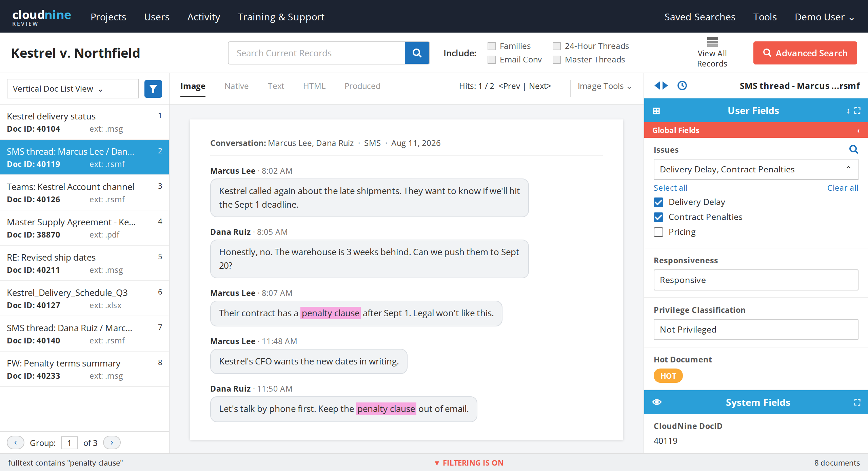Screen dimensions: 868x471
Task: Switch to the Produced tab
Action: point(362,86)
